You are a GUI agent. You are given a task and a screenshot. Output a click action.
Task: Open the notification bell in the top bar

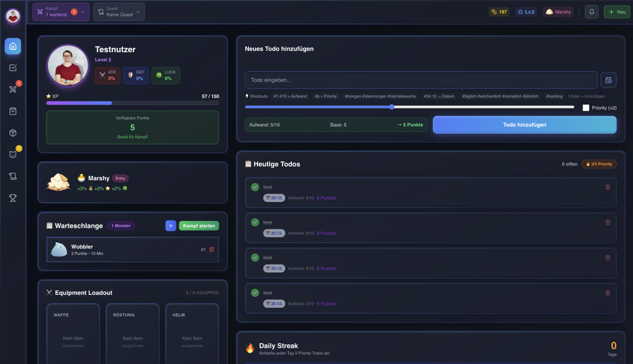coord(591,12)
